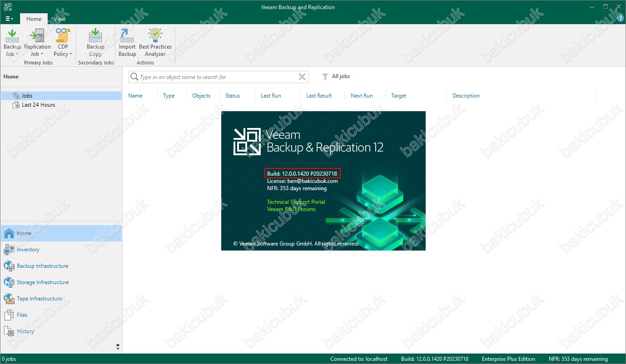Expand the CDP Policy dropdown arrow
The width and height of the screenshot is (626, 364).
click(71, 54)
